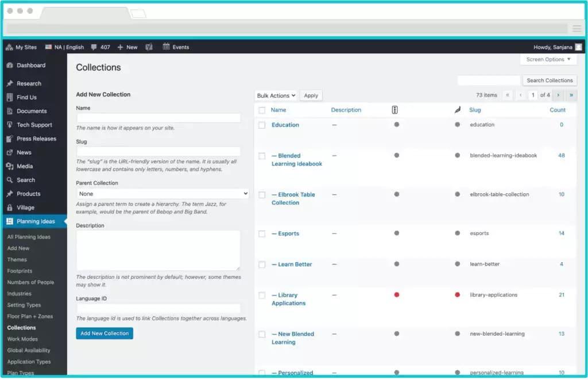Click the current page number field
The height and width of the screenshot is (380, 588).
533,95
